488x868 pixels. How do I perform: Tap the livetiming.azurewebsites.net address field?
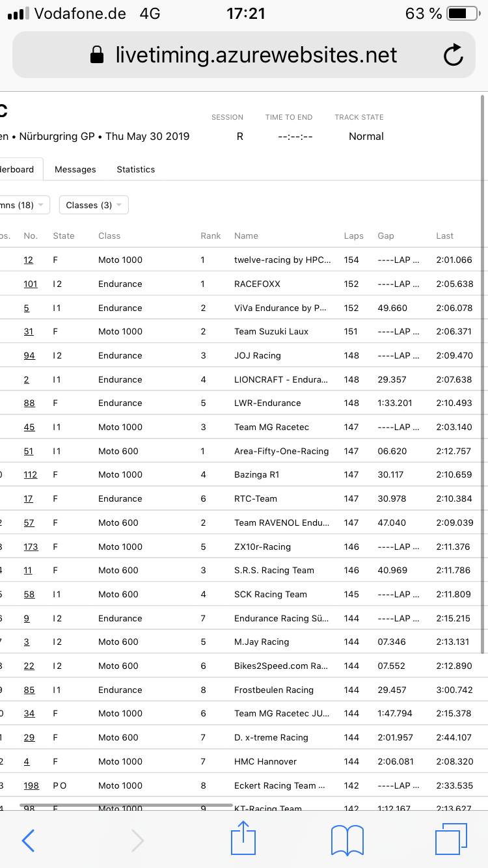256,55
